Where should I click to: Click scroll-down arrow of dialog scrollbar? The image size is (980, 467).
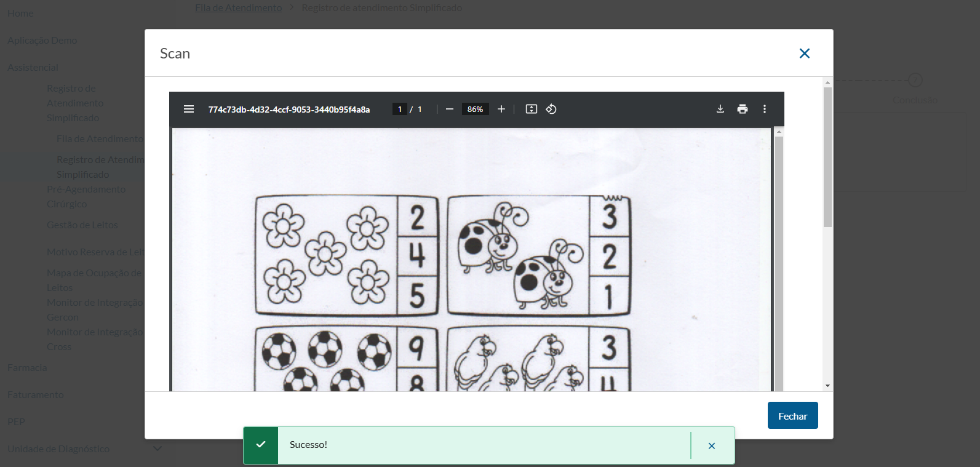coord(827,386)
